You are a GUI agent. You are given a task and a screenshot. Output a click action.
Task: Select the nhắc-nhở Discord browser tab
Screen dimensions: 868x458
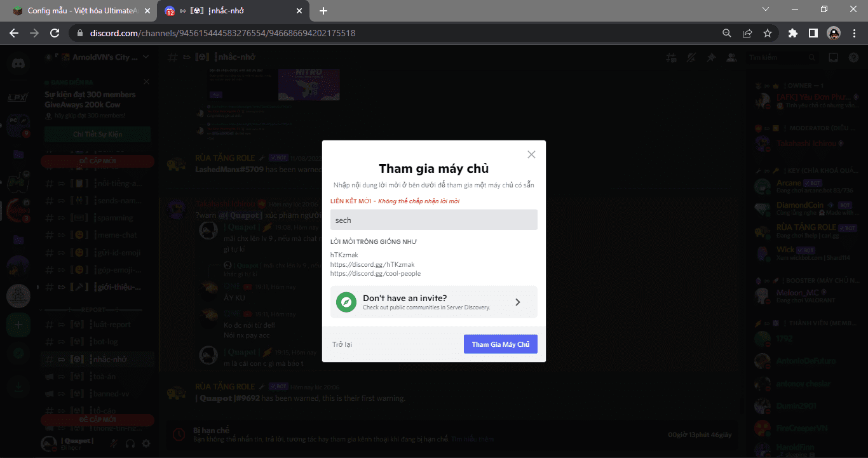coord(233,11)
